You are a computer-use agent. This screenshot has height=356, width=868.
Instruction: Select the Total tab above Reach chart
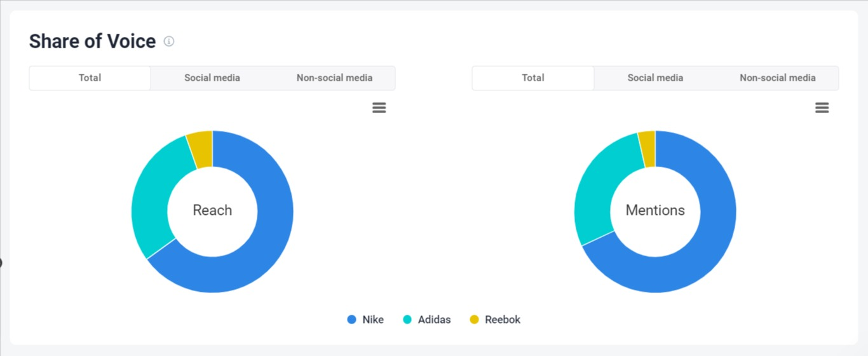(x=90, y=78)
